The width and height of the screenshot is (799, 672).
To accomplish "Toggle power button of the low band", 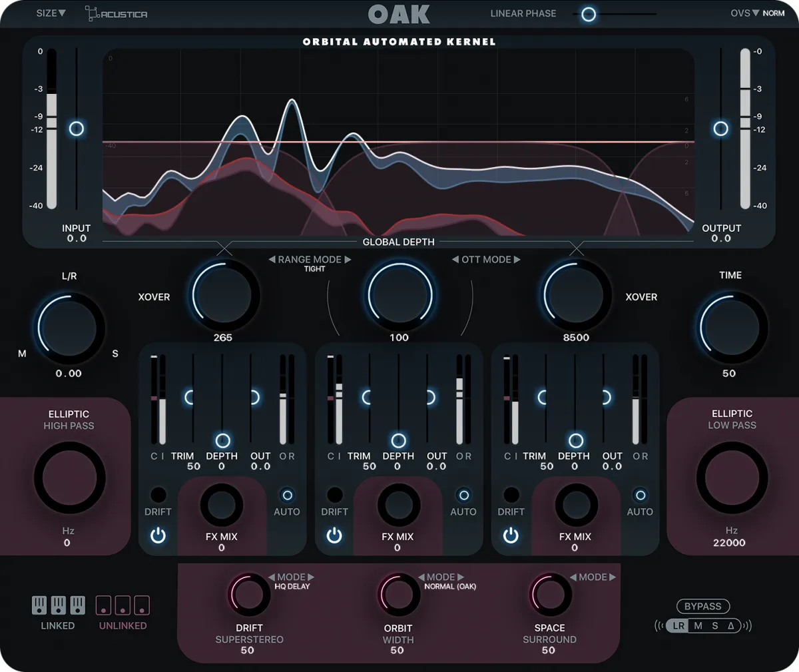I will [158, 535].
